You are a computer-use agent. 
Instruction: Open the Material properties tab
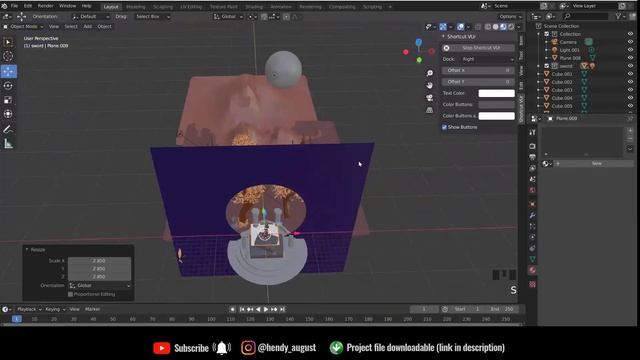click(x=532, y=270)
